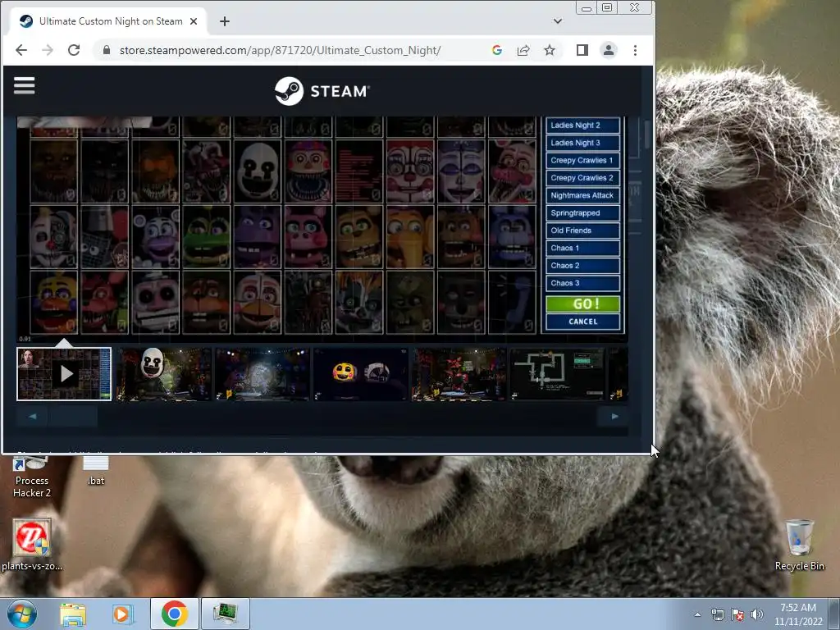The width and height of the screenshot is (840, 630).
Task: Play the trailer video thumbnail
Action: tap(64, 374)
